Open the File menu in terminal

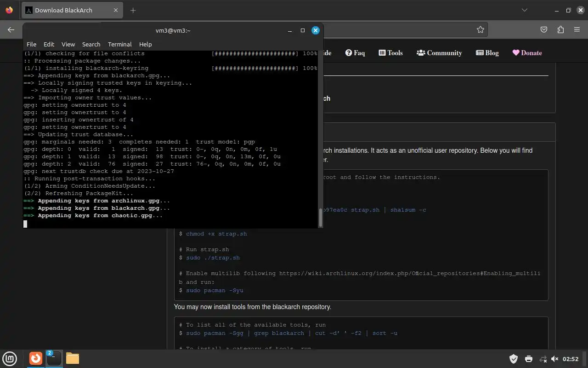(x=31, y=44)
